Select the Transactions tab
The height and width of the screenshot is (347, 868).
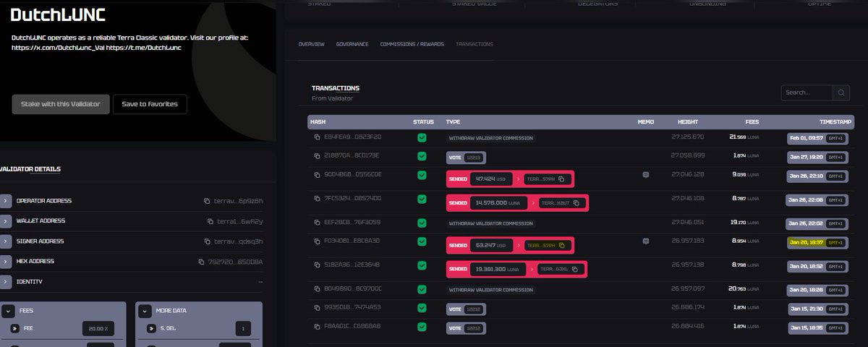click(475, 44)
